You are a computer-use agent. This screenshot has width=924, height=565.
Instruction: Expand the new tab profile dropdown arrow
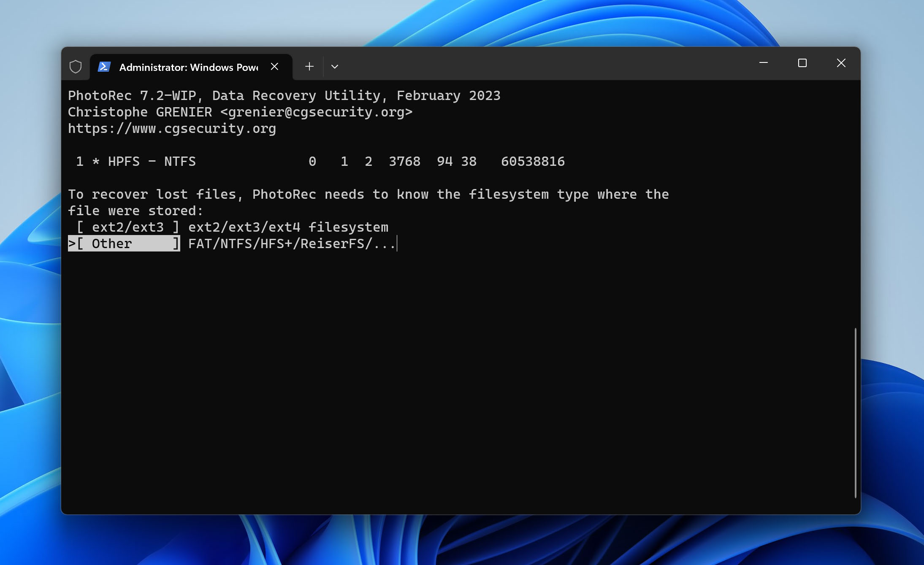tap(334, 67)
